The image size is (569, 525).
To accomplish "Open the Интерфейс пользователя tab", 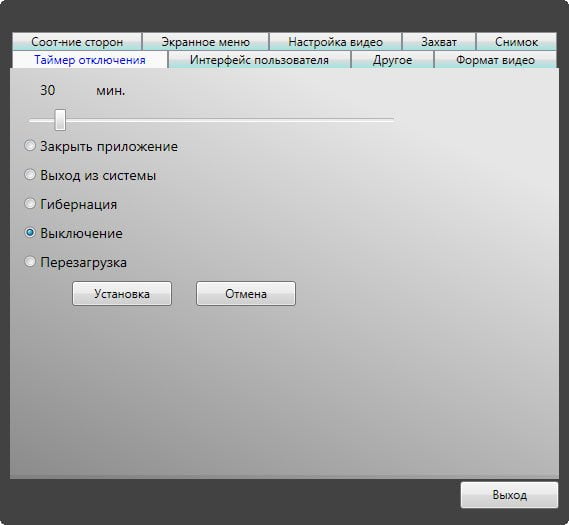I will (259, 60).
